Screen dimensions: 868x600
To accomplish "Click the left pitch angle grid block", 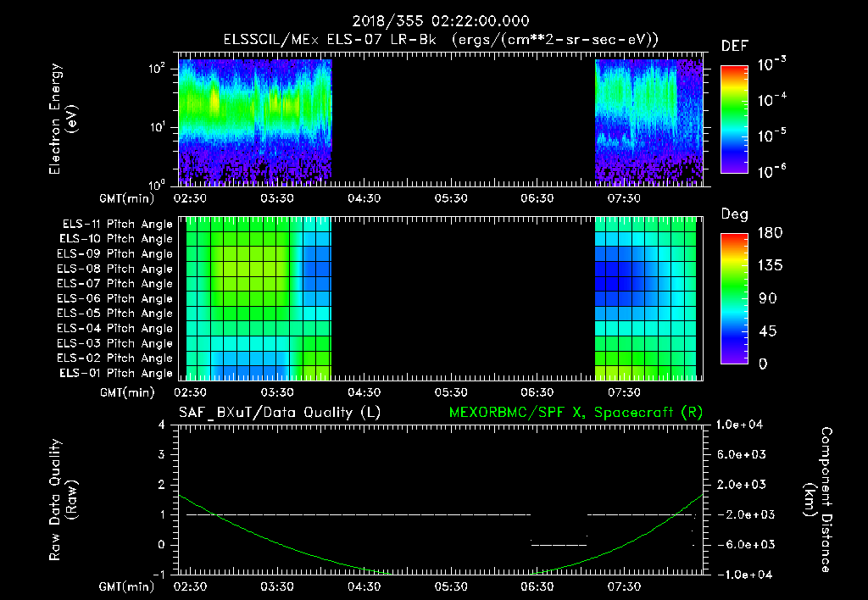I will 259,298.
